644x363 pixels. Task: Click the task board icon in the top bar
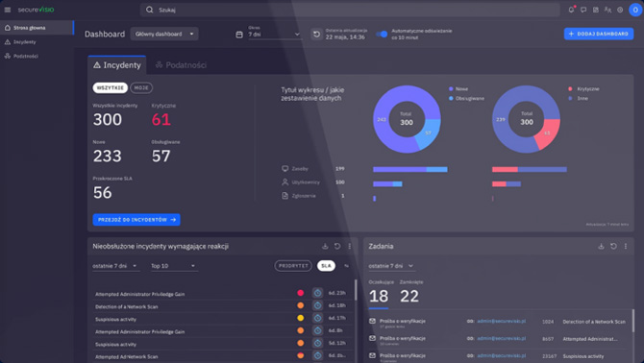point(596,10)
